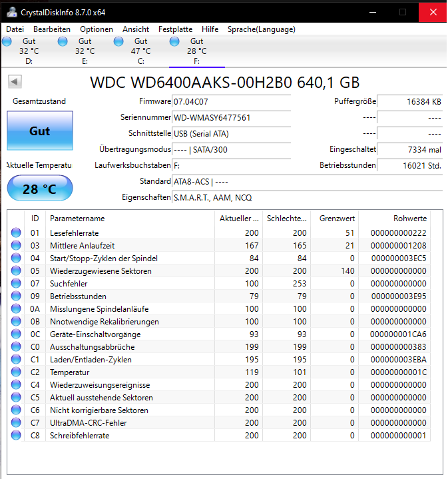Click status orb for ID 09 Betriebsstunden row

click(16, 296)
